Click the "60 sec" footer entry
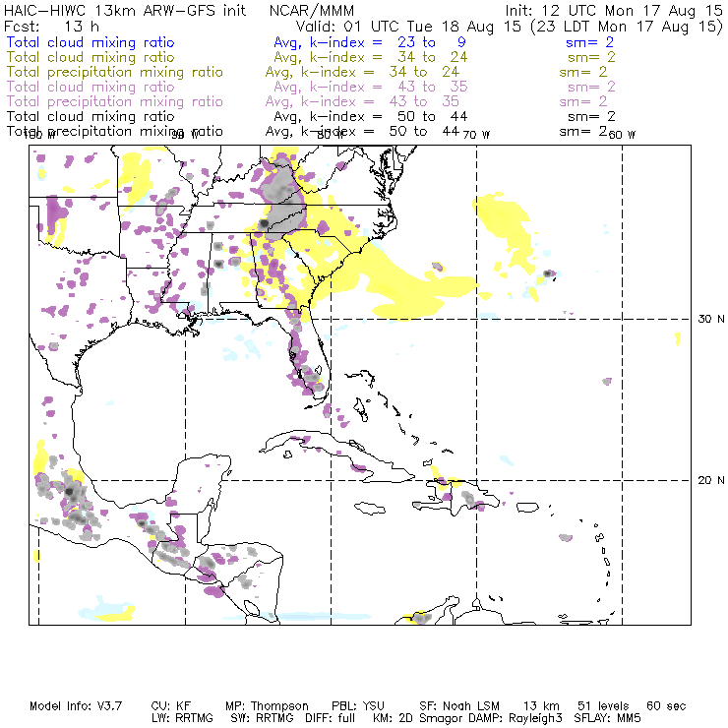 pos(666,706)
